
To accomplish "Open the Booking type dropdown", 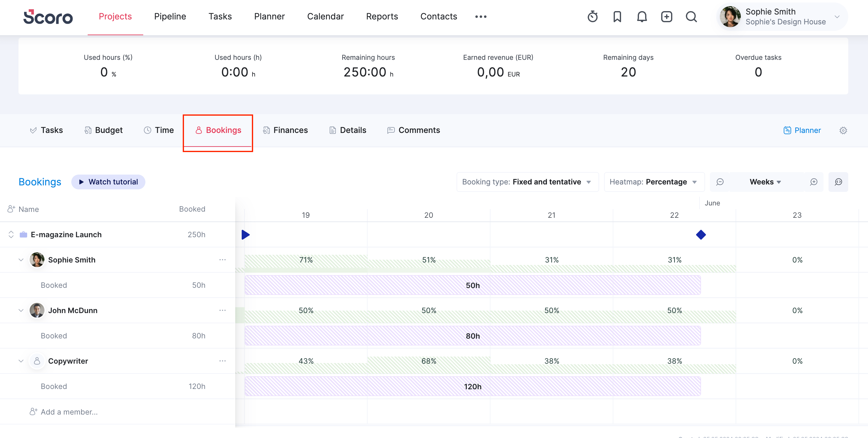I will pos(527,182).
